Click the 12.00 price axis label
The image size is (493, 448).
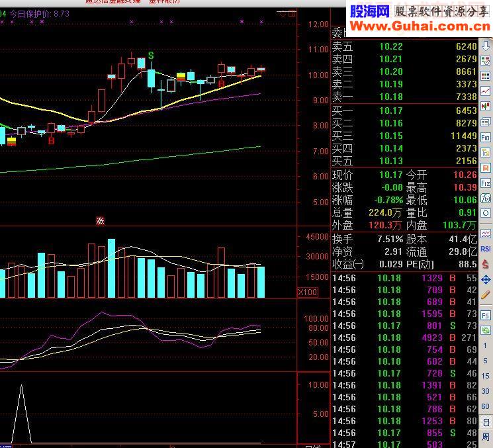(318, 24)
